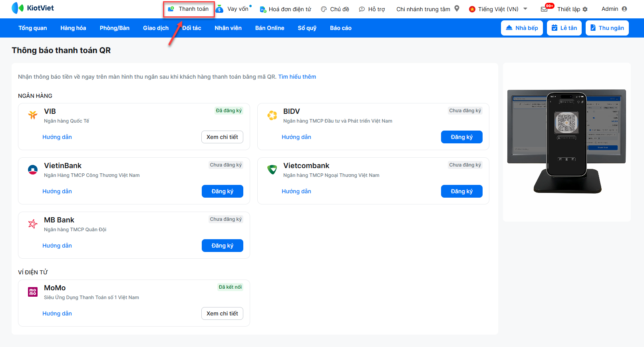This screenshot has height=347, width=644.
Task: Click the Chủ đề palette icon
Action: pos(324,9)
